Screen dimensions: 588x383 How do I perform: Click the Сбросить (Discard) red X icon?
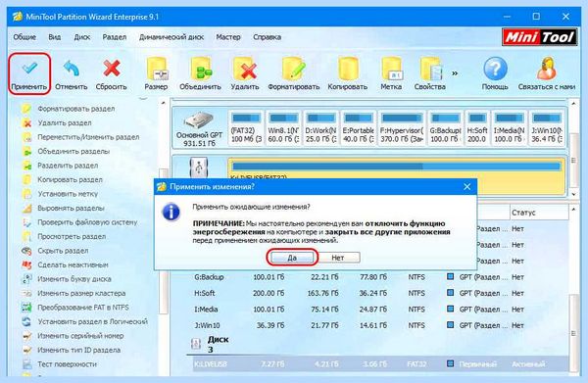tap(112, 69)
